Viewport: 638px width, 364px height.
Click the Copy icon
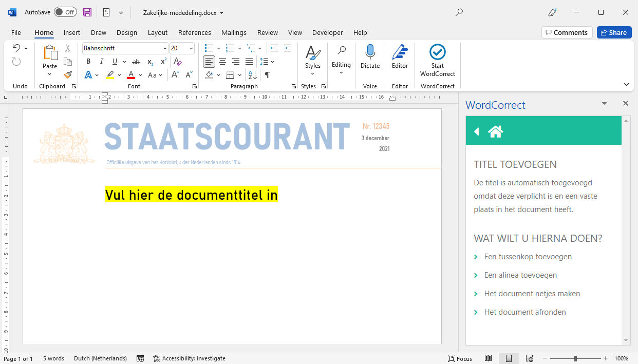point(68,62)
